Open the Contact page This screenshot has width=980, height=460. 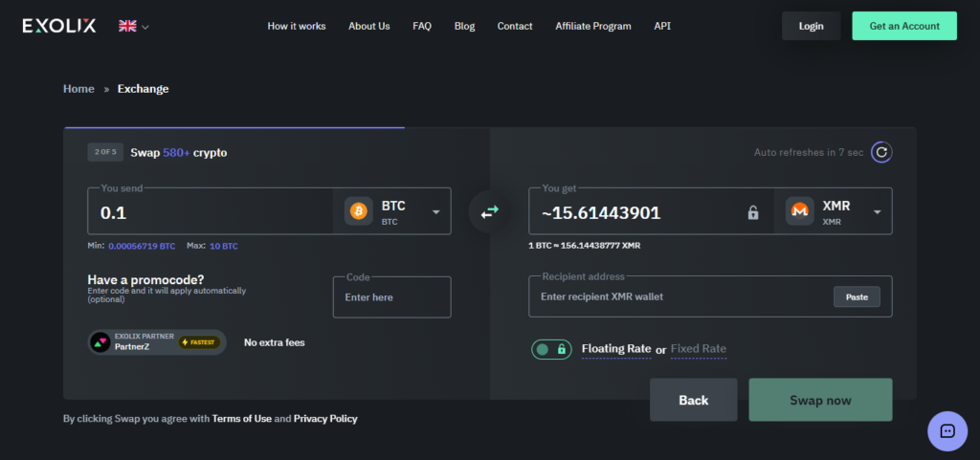tap(514, 26)
